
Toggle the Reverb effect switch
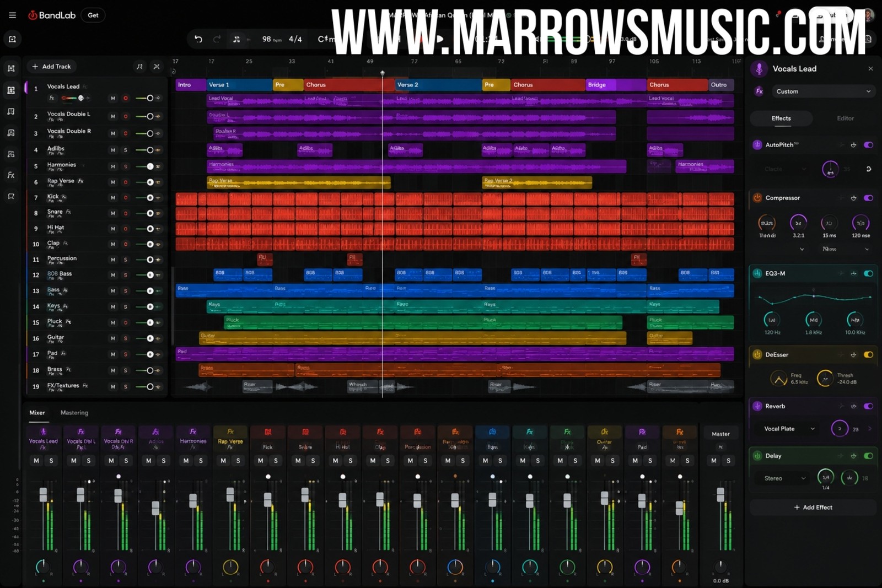click(868, 406)
